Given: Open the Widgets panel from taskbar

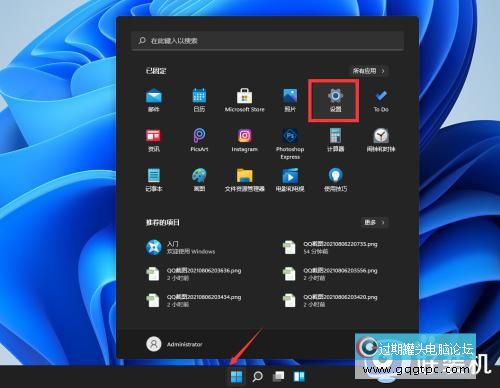Looking at the screenshot, I should click(x=299, y=377).
